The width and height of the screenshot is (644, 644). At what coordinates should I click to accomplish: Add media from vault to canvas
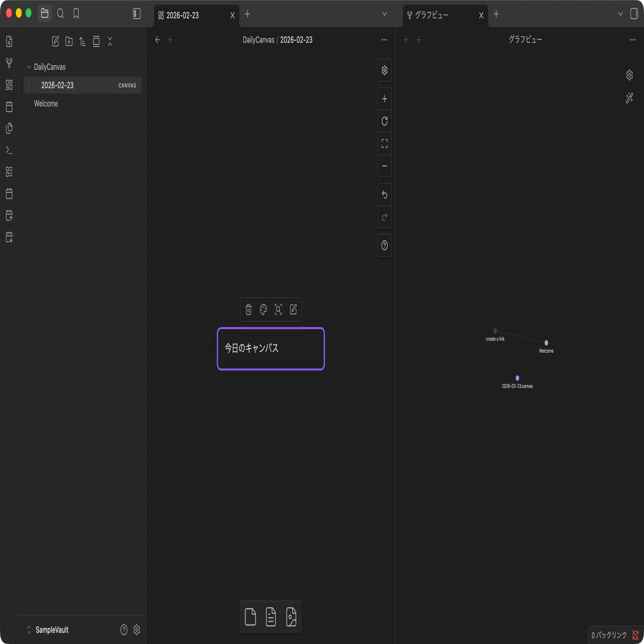click(x=291, y=617)
